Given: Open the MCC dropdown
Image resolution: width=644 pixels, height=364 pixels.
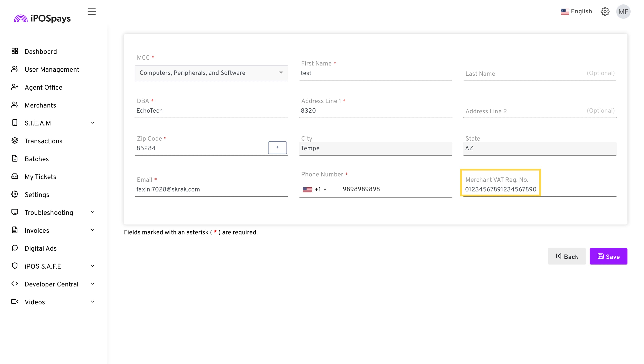Looking at the screenshot, I should tap(211, 73).
